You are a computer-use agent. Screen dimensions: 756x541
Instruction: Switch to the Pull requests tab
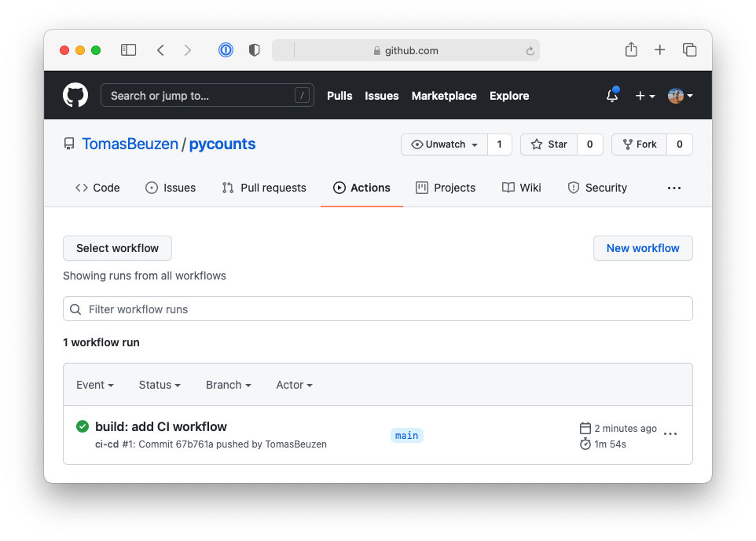click(x=264, y=188)
